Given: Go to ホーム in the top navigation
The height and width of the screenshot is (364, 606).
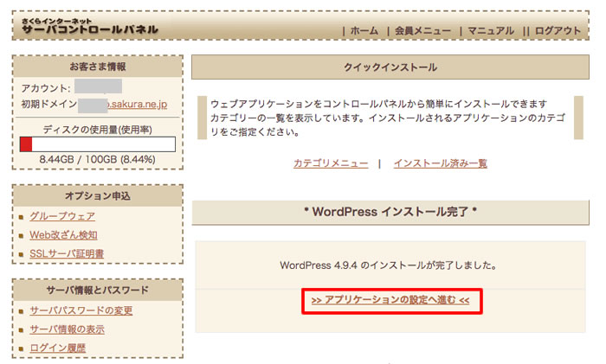Looking at the screenshot, I should (364, 30).
